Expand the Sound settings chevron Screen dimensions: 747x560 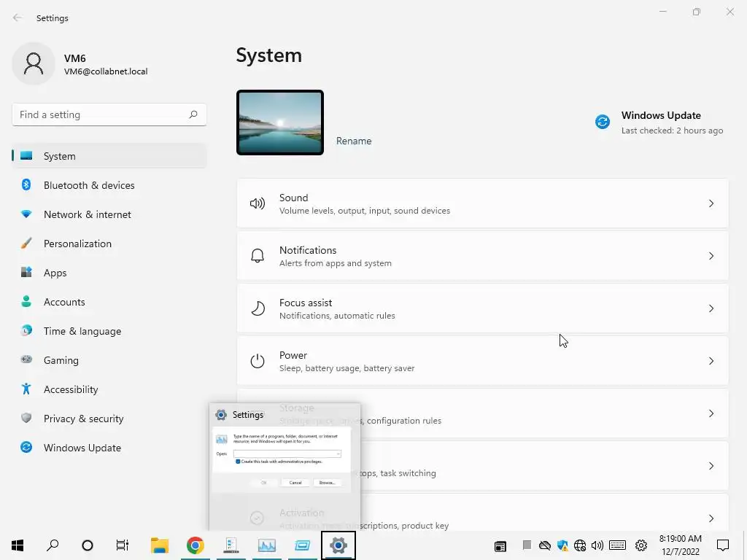pos(711,204)
